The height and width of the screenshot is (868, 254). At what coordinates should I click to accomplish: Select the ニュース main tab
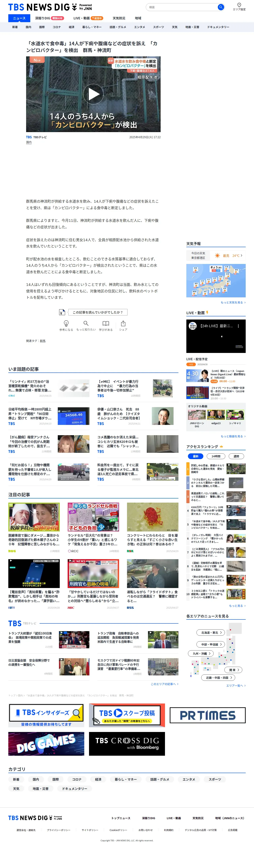coord(19,18)
